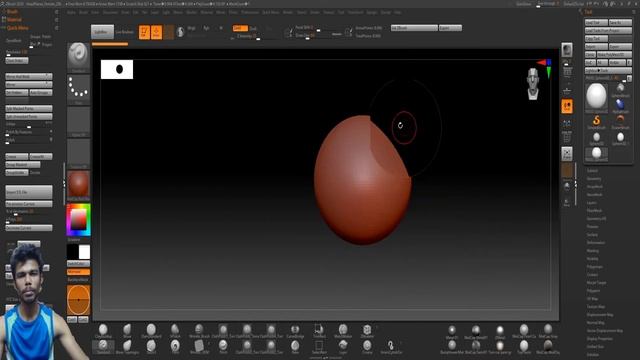The image size is (640, 360).
Task: Open the Document menu
Action: (110, 13)
